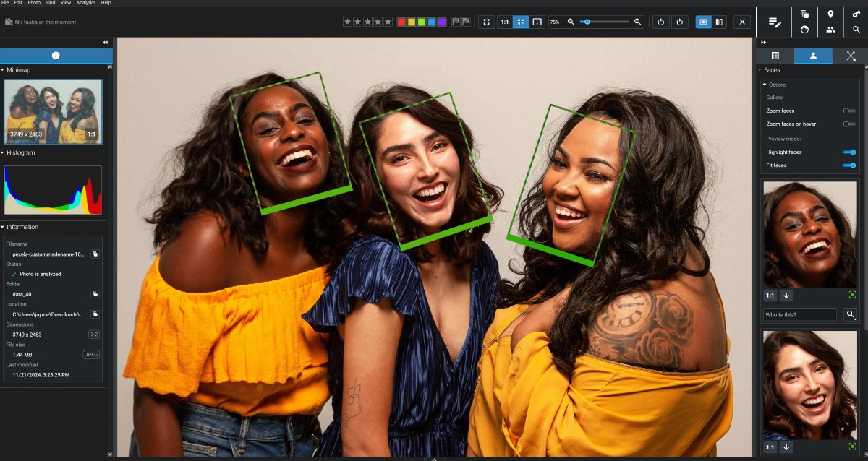Rotate the photo counterclockwise
Image resolution: width=868 pixels, height=461 pixels.
pos(660,22)
